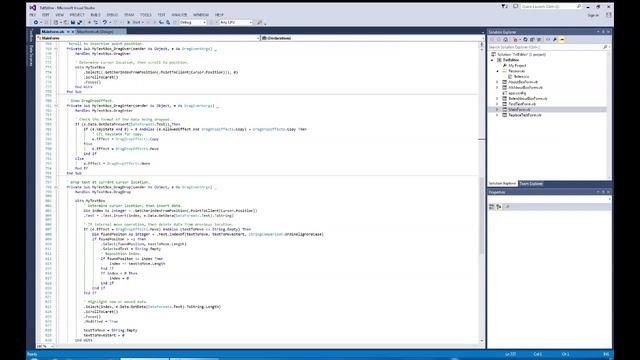Click the Undo toolbar icon

105,22
